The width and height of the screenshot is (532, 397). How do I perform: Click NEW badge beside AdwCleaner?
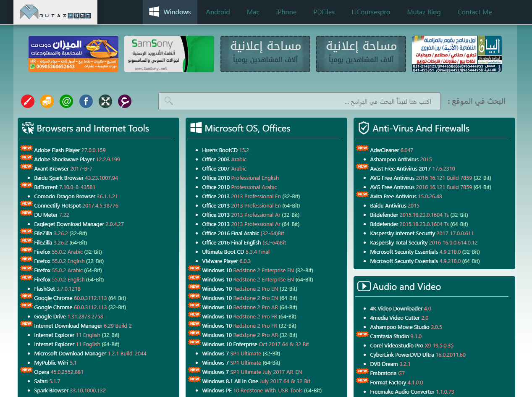[x=363, y=148]
